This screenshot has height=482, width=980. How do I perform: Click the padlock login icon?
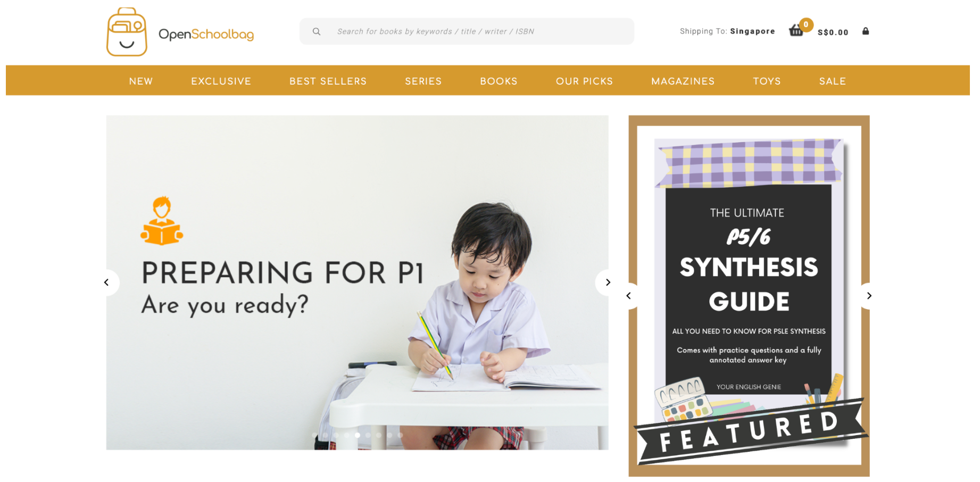point(866,31)
